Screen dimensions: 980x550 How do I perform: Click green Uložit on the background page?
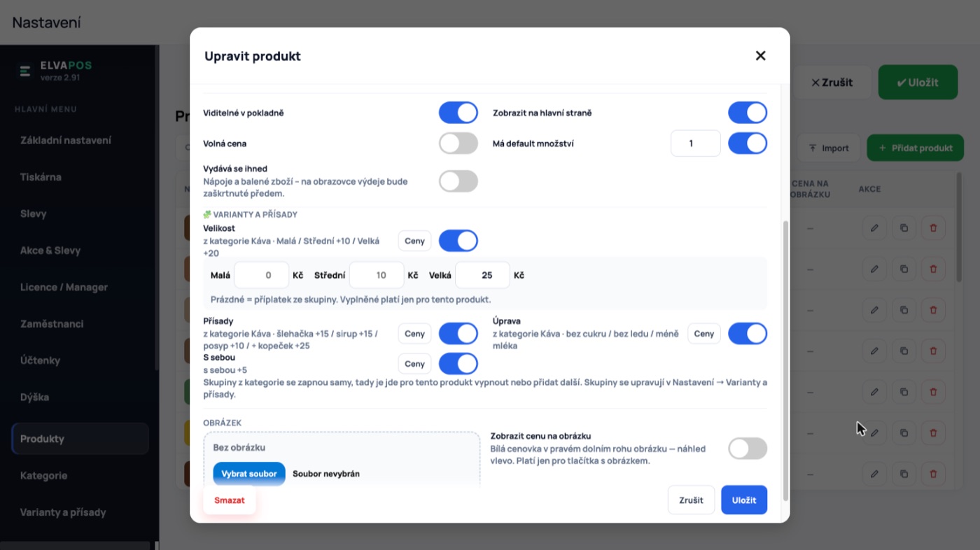pos(918,83)
